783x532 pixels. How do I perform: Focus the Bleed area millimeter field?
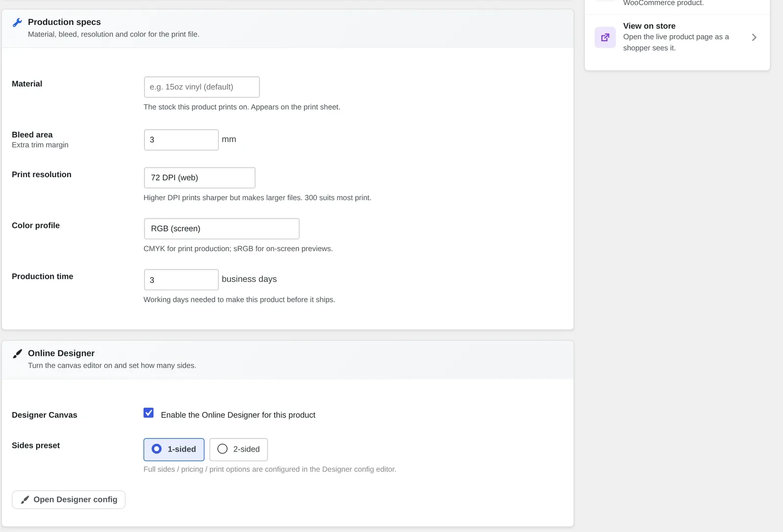[181, 140]
